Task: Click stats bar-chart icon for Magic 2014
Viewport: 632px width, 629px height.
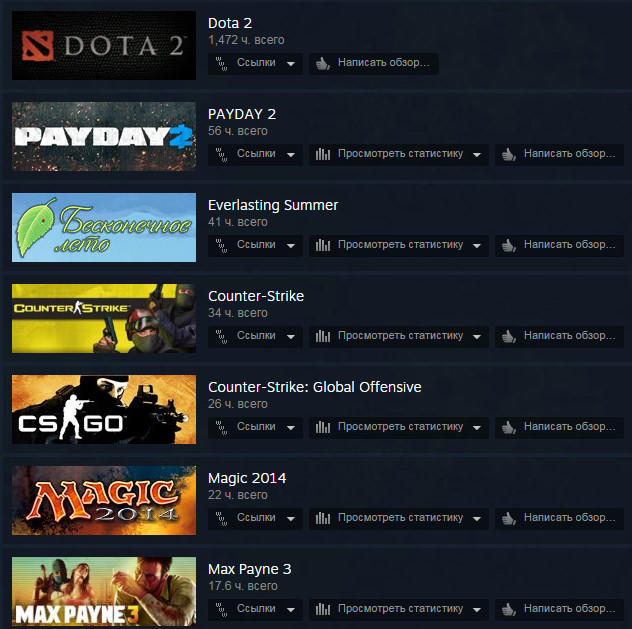Action: pyautogui.click(x=322, y=518)
